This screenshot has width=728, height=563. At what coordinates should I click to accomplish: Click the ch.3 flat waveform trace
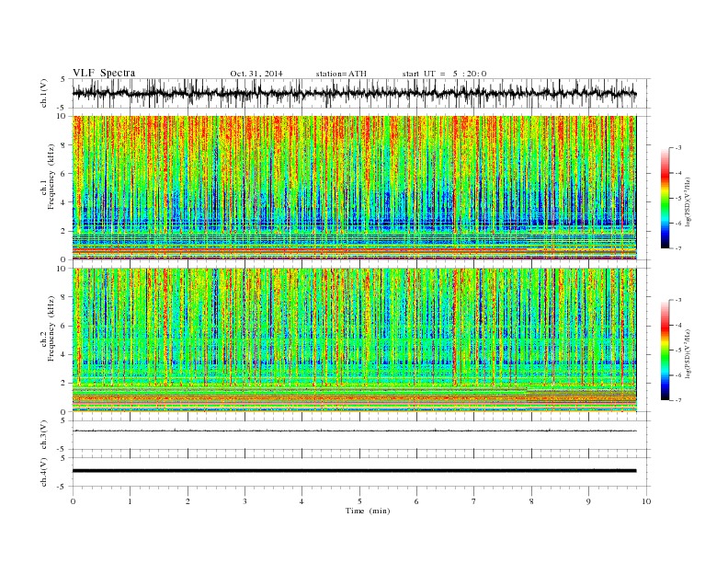[354, 431]
